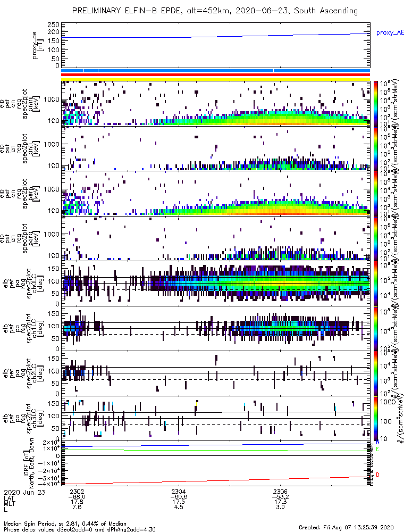This screenshot has width=412, height=532.
Task: Click the '2304' time tick label
Action: (x=179, y=492)
